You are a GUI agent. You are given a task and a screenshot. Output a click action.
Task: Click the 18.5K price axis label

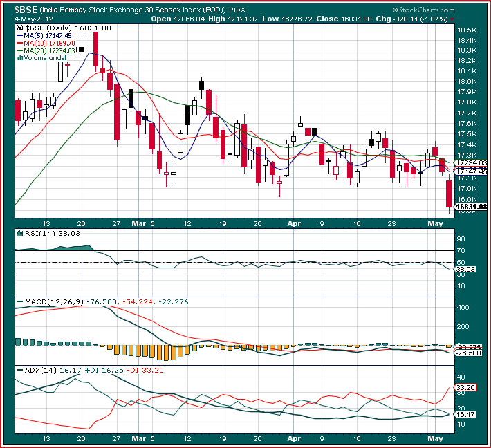click(467, 30)
